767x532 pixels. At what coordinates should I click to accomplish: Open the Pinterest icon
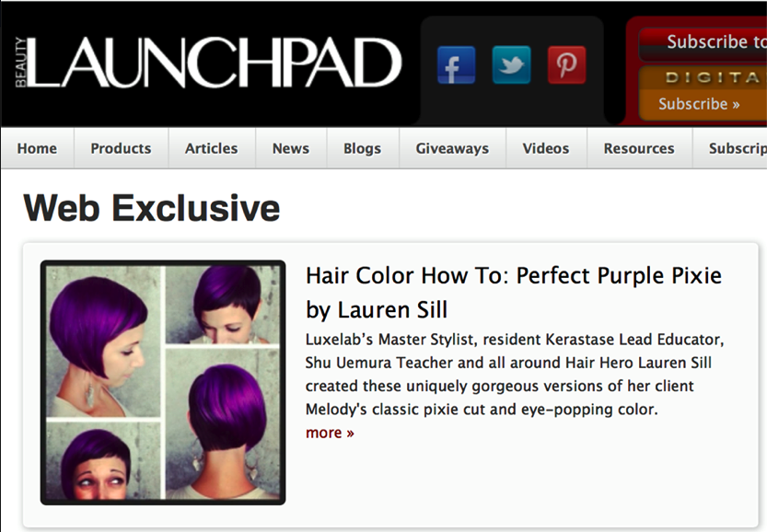566,65
